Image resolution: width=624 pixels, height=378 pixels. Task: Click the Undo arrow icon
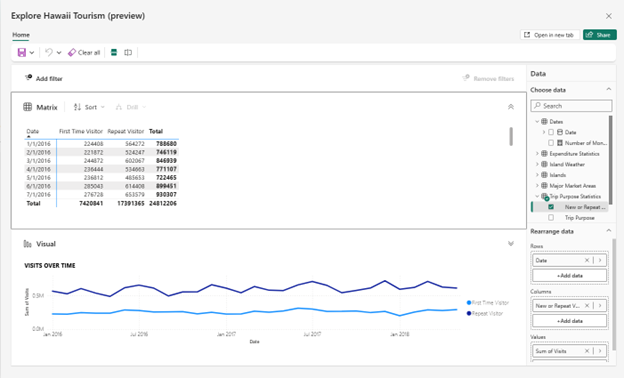49,53
